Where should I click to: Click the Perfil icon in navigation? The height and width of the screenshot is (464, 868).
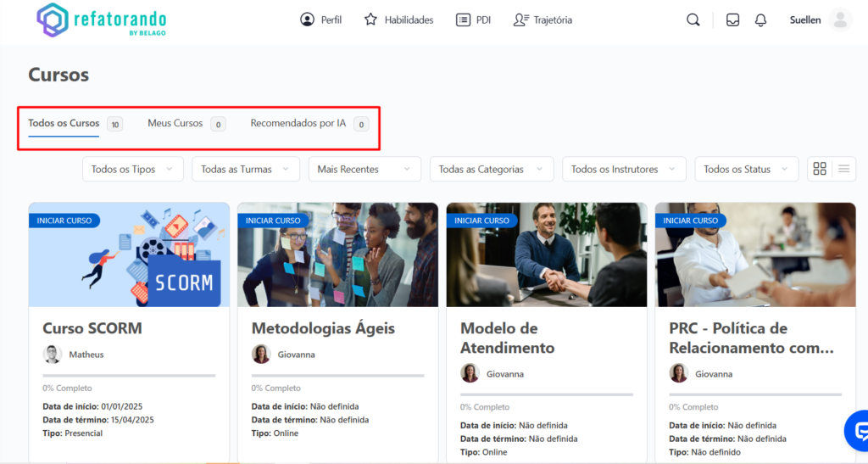307,20
